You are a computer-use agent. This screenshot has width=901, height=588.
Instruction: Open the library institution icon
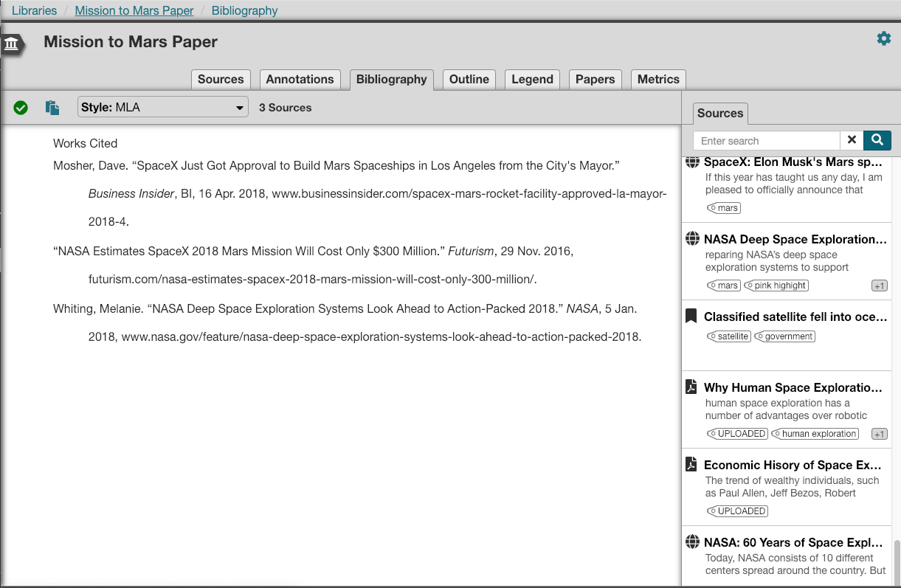tap(12, 44)
